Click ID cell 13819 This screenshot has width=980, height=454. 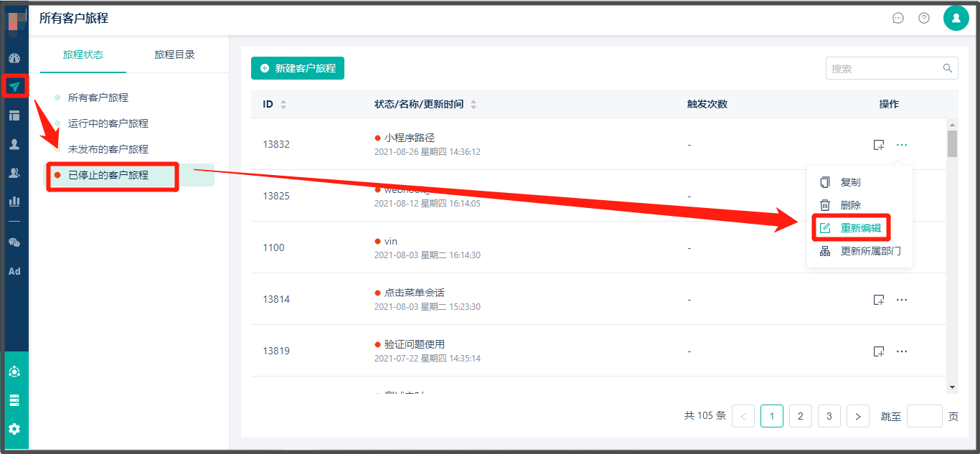click(x=276, y=351)
